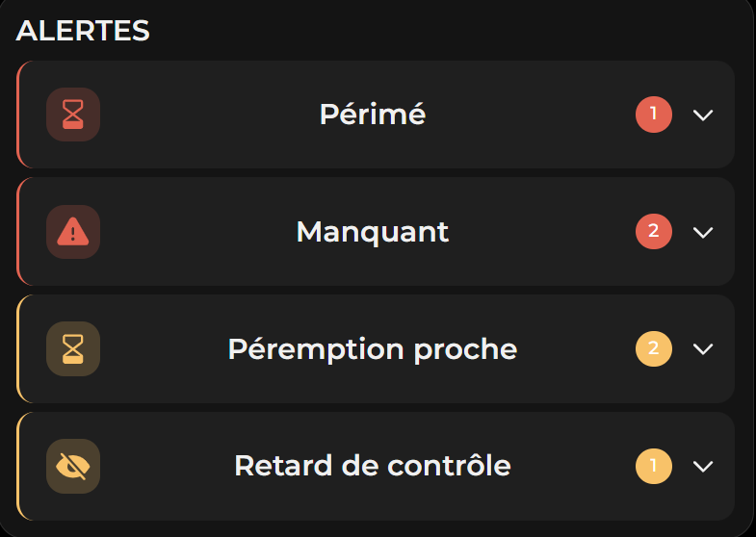Open the Péremption proche alert label

[x=373, y=348]
